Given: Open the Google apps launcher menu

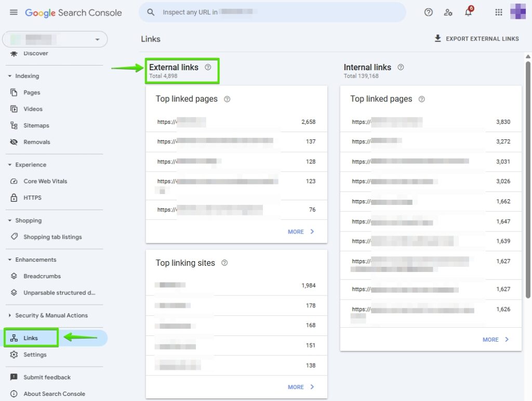Looking at the screenshot, I should [498, 12].
